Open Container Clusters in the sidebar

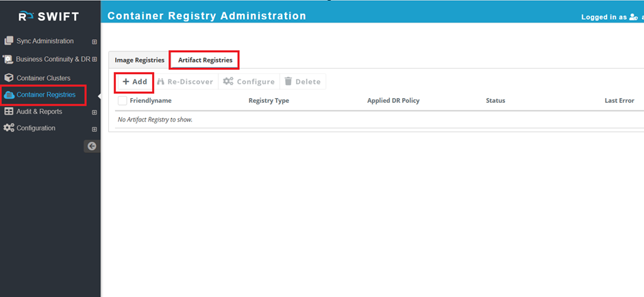point(44,78)
